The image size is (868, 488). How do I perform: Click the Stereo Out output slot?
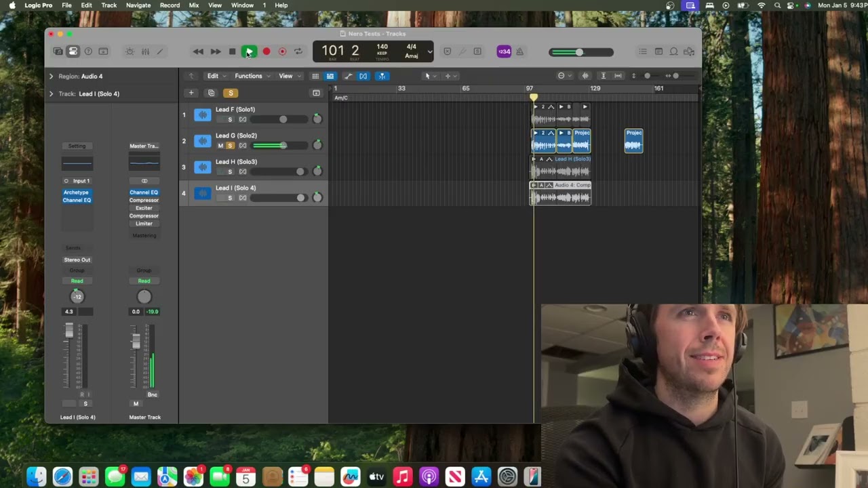77,260
